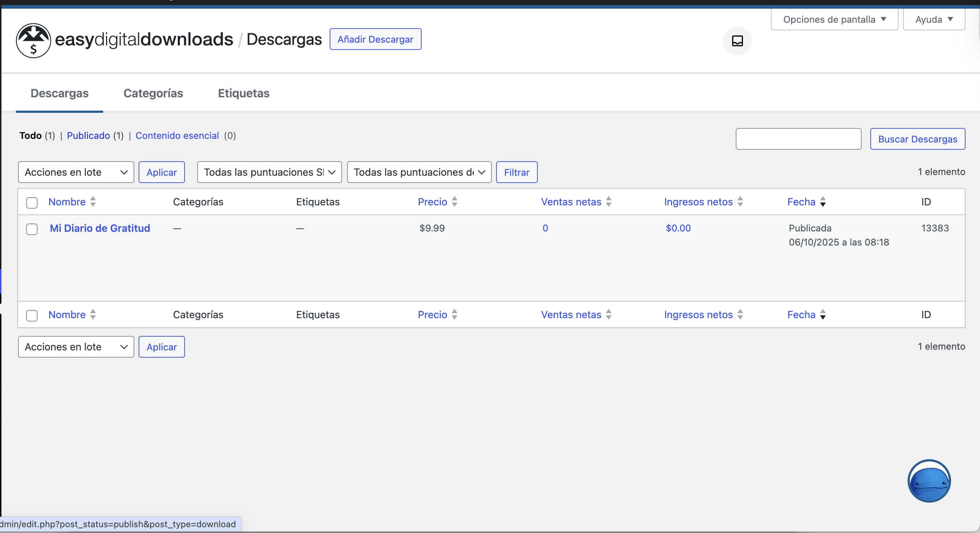Check the top select-all checkbox
The width and height of the screenshot is (980, 533).
[32, 202]
